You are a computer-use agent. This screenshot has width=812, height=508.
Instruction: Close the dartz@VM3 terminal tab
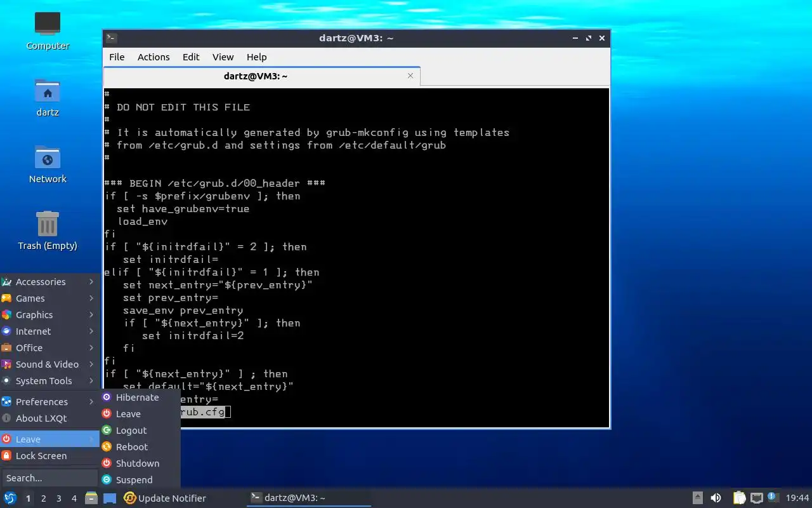(410, 76)
